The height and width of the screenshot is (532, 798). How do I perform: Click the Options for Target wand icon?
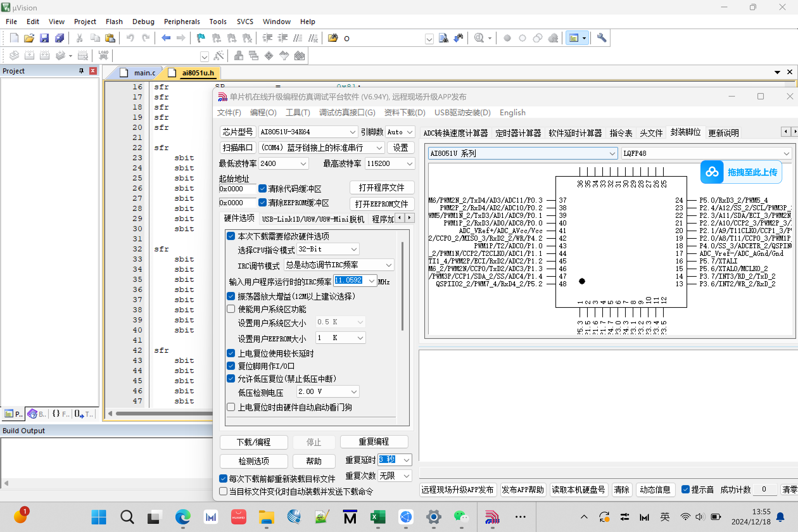click(x=218, y=55)
